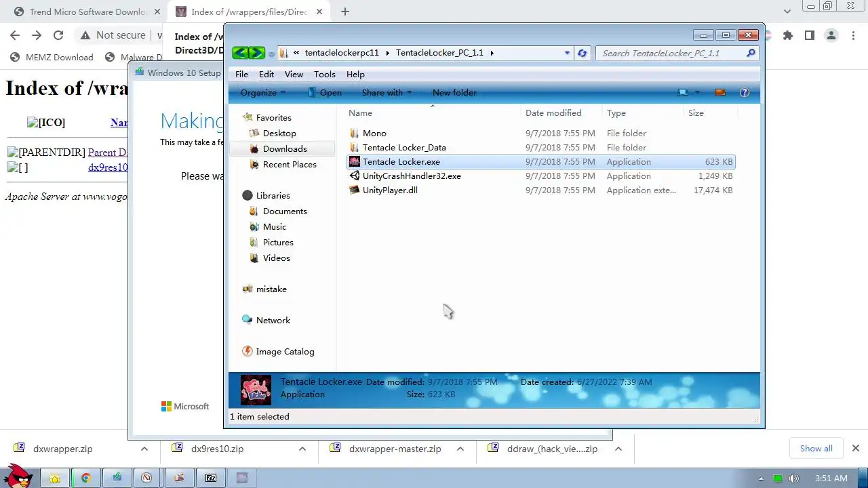Image resolution: width=868 pixels, height=488 pixels.
Task: Select the Tentacle Locker.exe file icon
Action: point(354,162)
